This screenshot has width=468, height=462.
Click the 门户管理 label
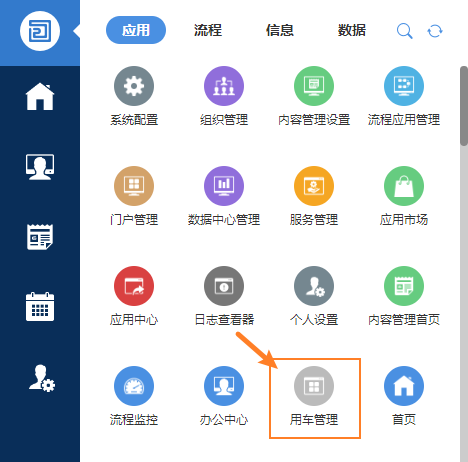[134, 220]
